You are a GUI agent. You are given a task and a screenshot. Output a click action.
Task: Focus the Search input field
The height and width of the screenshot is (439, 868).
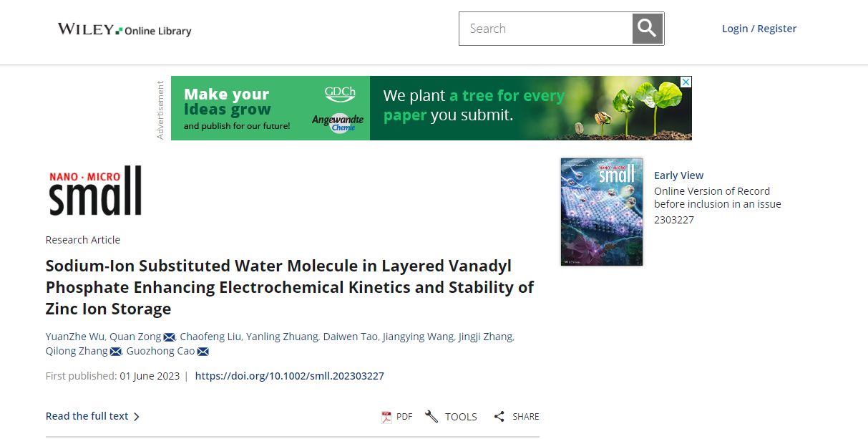tap(546, 29)
